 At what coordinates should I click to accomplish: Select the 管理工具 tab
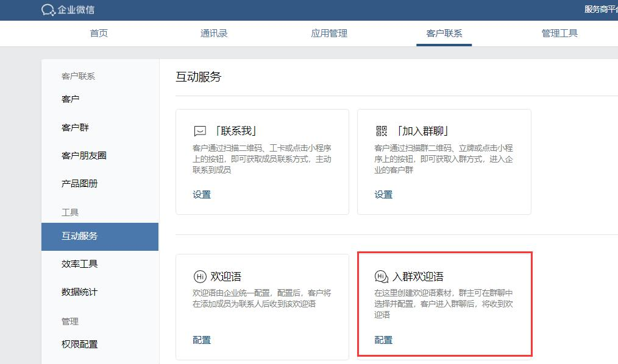pos(559,33)
